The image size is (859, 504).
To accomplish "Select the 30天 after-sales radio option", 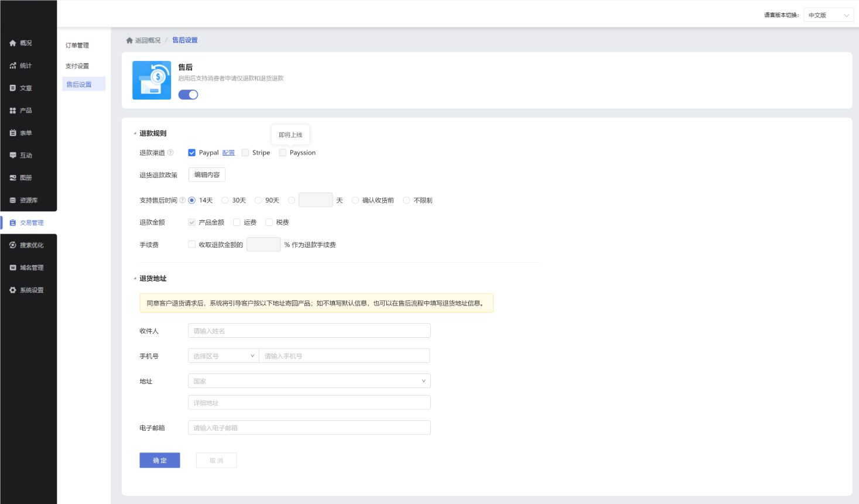I will [x=225, y=200].
